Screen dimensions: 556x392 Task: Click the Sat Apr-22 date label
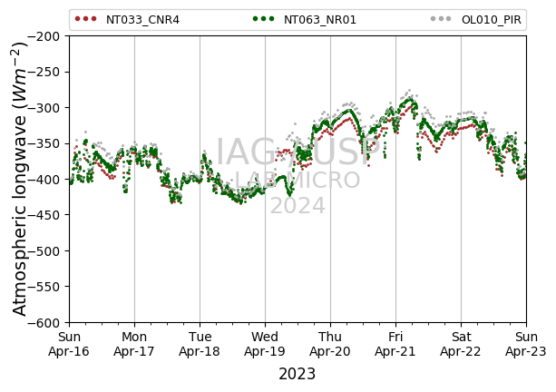click(x=460, y=344)
